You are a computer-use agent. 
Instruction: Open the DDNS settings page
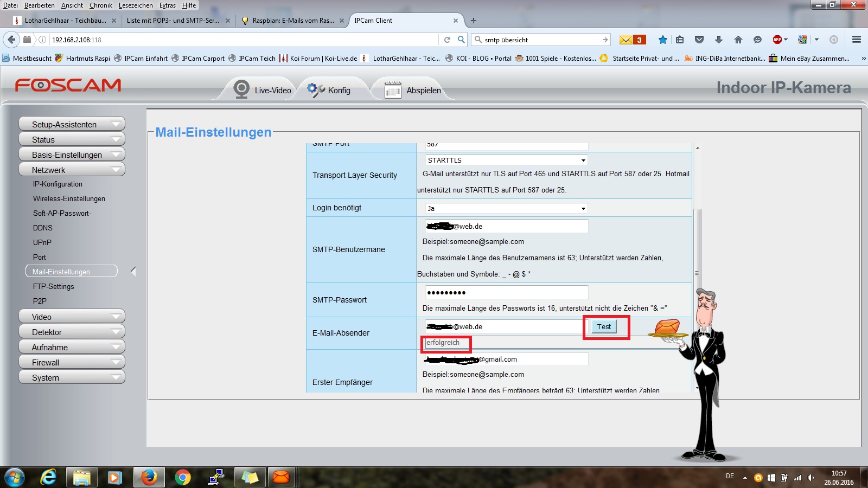(x=43, y=228)
